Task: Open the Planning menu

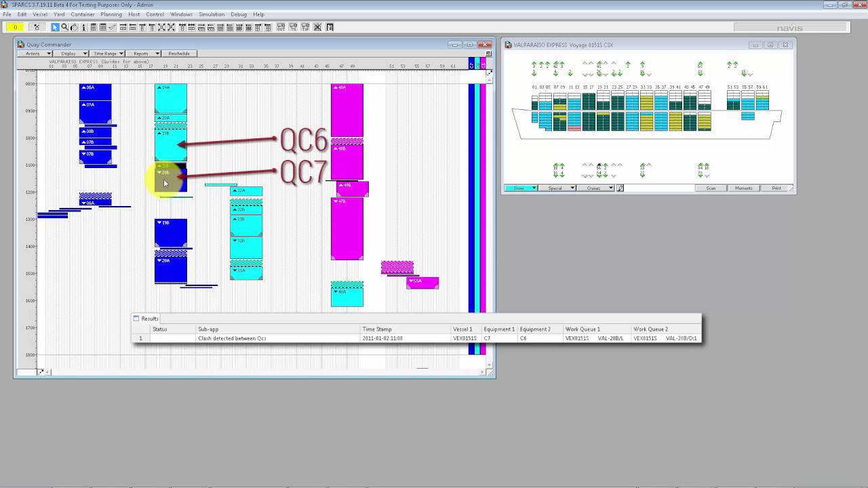Action: (x=111, y=14)
